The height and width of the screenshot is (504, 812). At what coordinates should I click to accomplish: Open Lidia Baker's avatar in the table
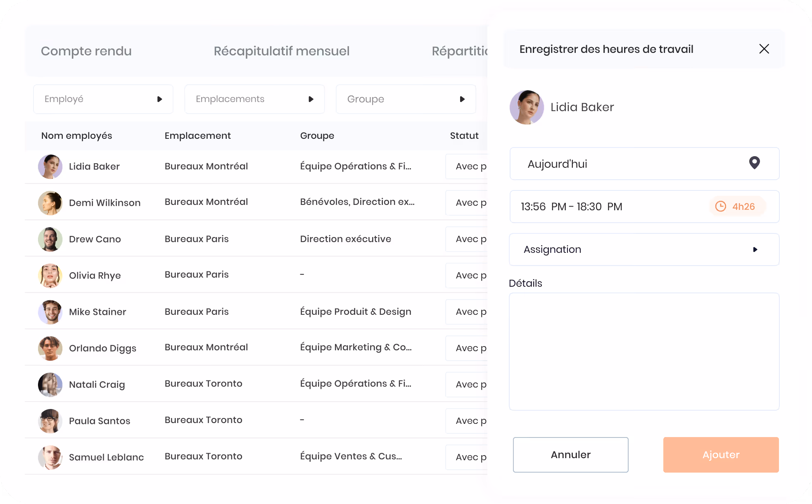tap(50, 166)
